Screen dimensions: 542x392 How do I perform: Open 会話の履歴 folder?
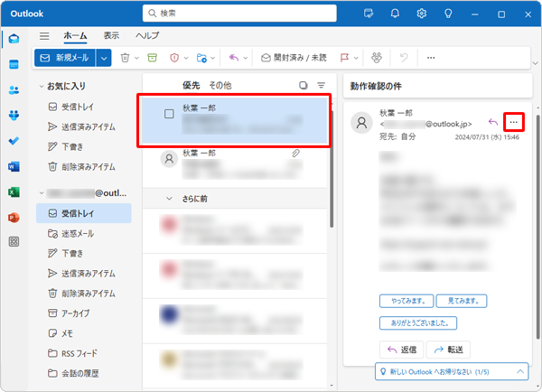[x=84, y=373]
